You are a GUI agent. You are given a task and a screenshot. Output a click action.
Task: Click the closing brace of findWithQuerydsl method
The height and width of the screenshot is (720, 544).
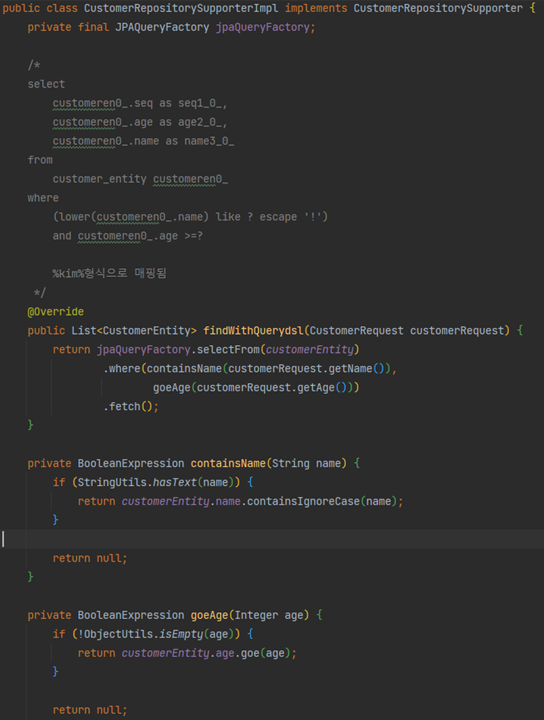pyautogui.click(x=30, y=425)
